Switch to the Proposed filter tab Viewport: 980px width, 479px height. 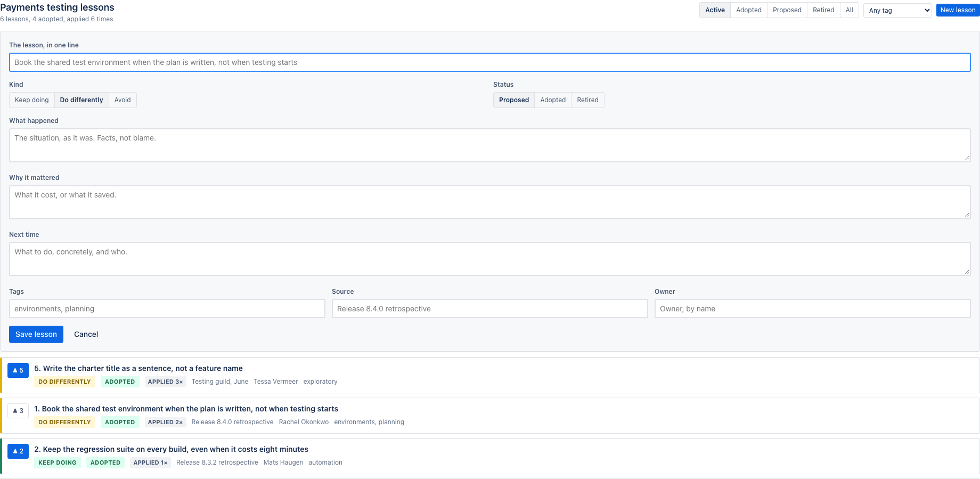(787, 10)
